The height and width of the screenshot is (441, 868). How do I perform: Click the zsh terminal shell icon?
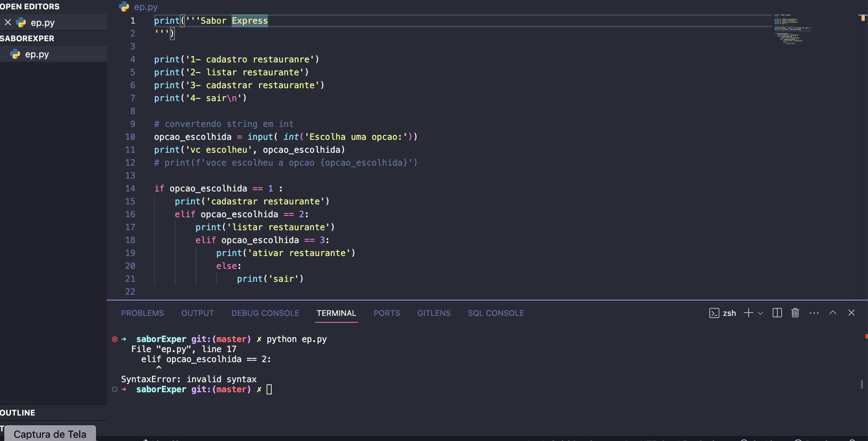pyautogui.click(x=714, y=313)
